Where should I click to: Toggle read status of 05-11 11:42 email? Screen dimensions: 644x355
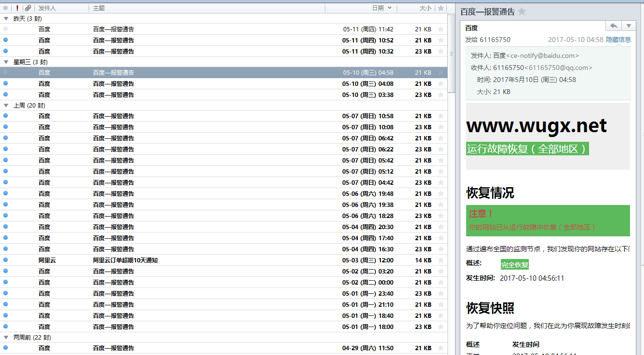6,29
